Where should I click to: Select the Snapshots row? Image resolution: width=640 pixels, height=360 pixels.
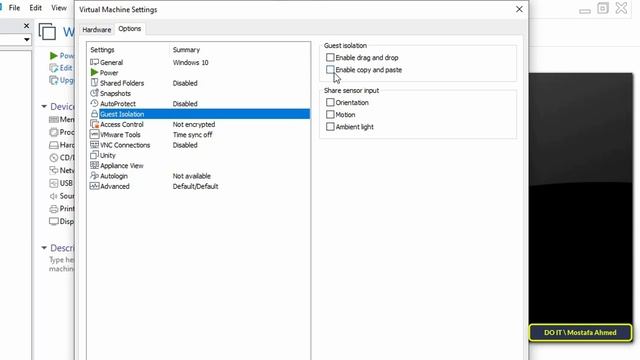tap(199, 93)
